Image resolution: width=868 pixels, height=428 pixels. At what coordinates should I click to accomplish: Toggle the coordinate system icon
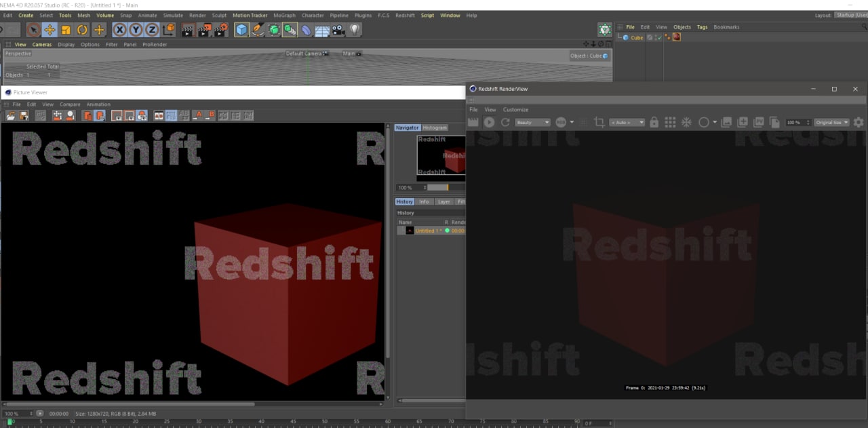pyautogui.click(x=168, y=30)
